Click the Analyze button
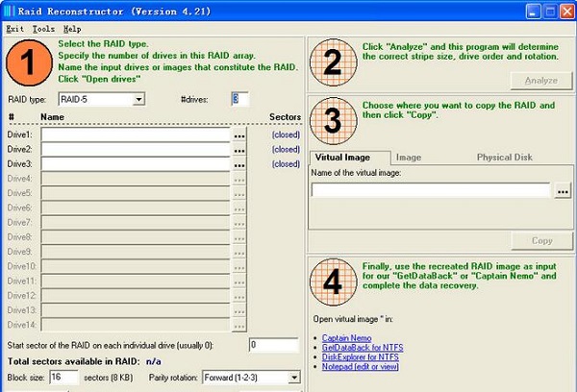The width and height of the screenshot is (577, 392). pos(540,81)
